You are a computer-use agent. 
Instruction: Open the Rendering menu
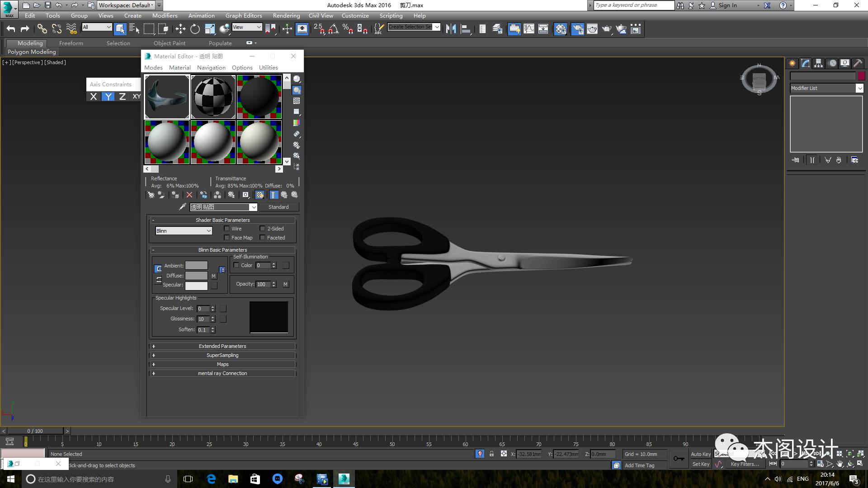[x=286, y=16]
